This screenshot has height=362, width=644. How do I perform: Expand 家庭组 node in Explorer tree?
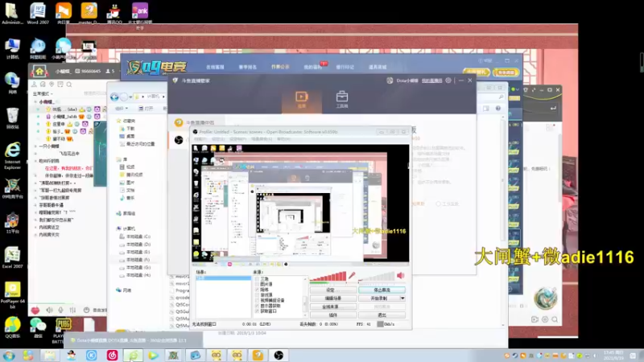(126, 213)
